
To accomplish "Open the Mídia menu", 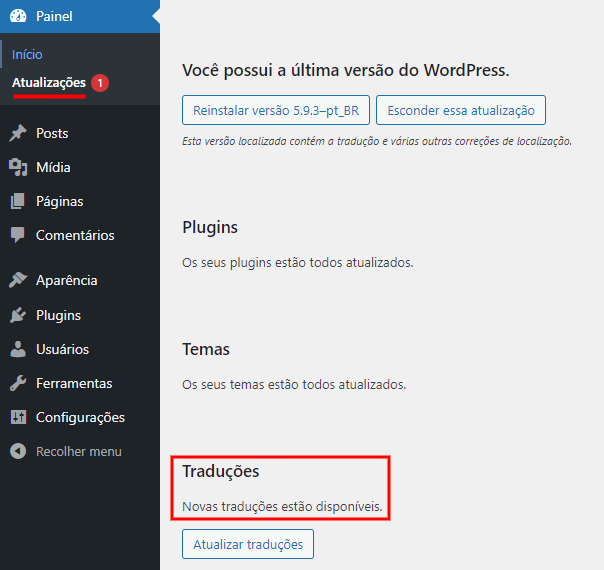I will pyautogui.click(x=80, y=167).
